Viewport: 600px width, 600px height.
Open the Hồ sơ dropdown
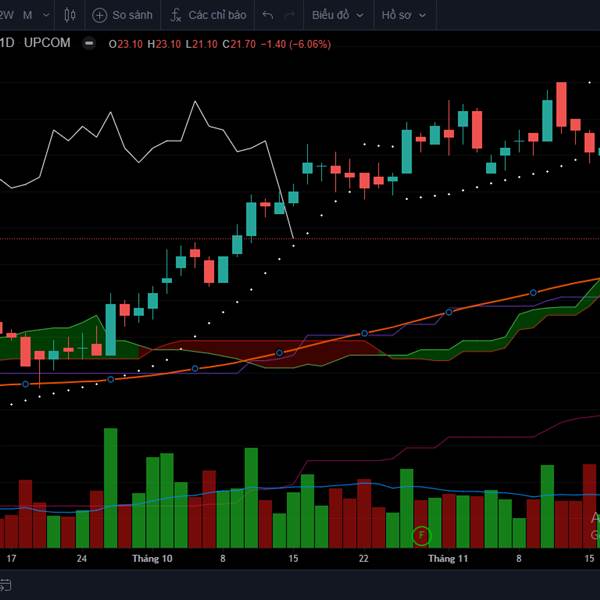pos(404,15)
